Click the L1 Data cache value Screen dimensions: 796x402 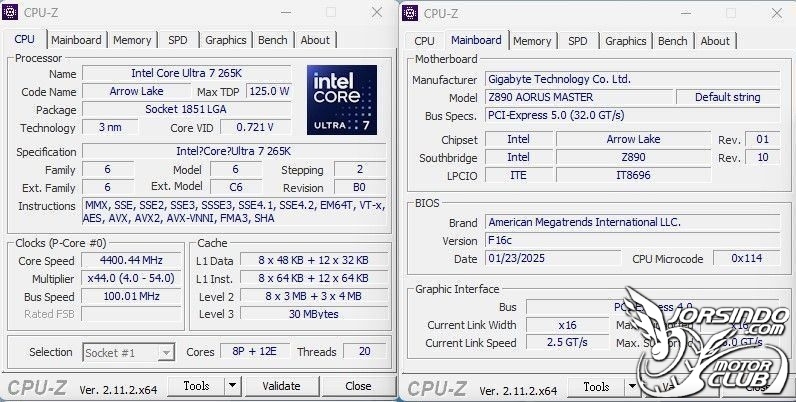click(x=314, y=260)
